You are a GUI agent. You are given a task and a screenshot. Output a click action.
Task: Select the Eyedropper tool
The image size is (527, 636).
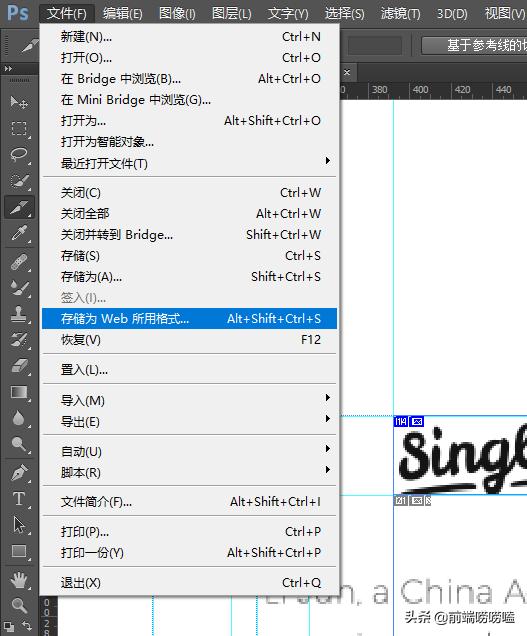pyautogui.click(x=19, y=234)
